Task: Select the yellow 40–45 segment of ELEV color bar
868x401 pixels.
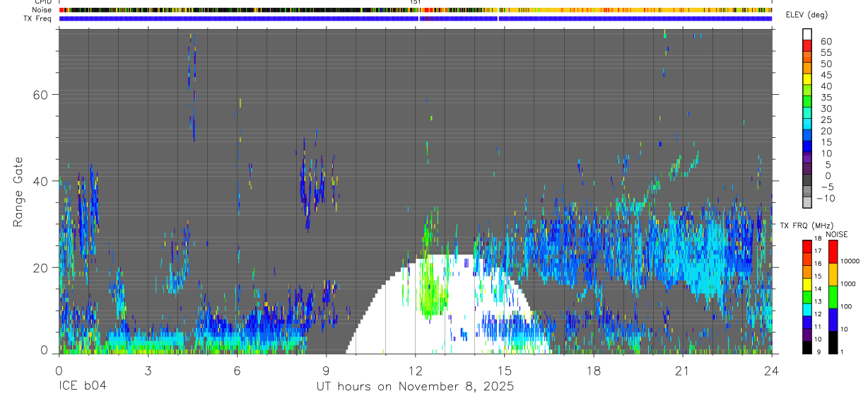Action: coord(807,80)
